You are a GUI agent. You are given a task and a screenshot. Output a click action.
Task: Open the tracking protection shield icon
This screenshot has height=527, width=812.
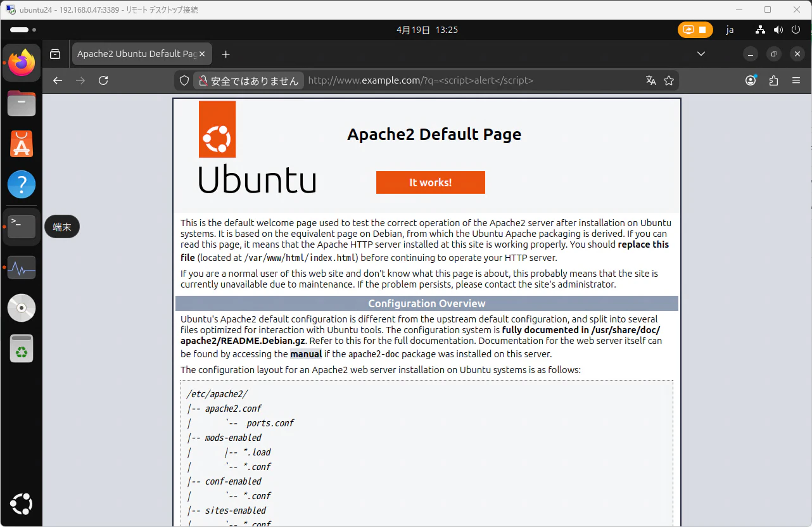(184, 80)
